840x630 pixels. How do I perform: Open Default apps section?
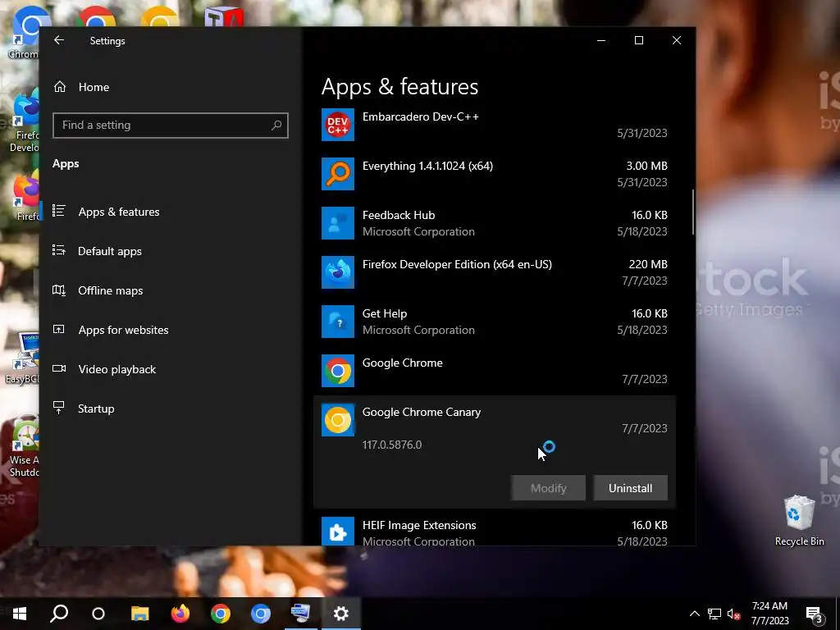pos(109,251)
